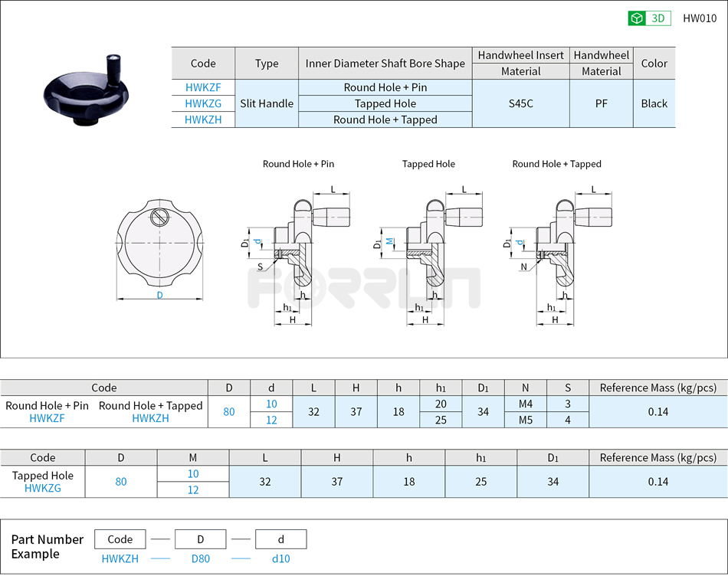Click the Slit Handle type cell
The height and width of the screenshot is (576, 728).
267,103
